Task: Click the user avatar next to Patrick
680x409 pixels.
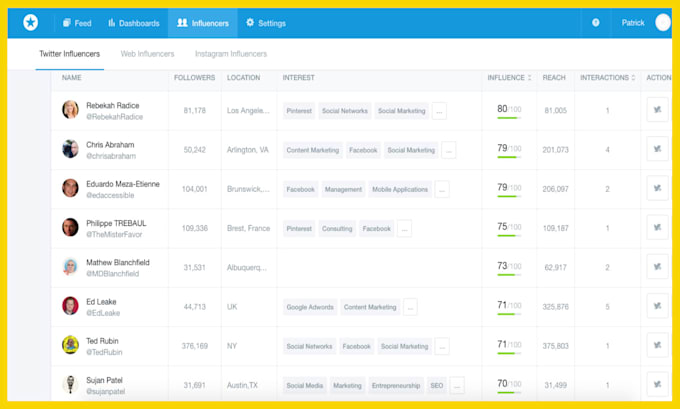Action: 662,23
